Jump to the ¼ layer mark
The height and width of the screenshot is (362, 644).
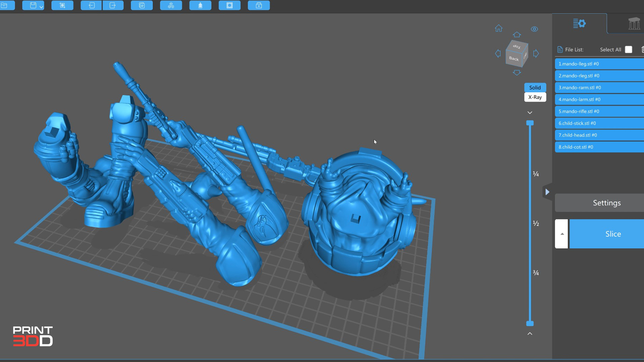pos(536,174)
